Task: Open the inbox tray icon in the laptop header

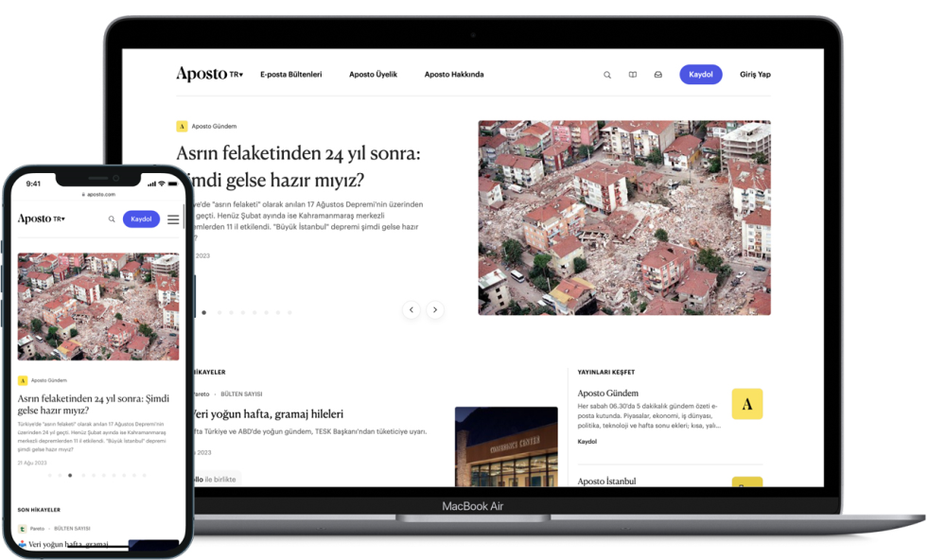Action: [x=657, y=75]
